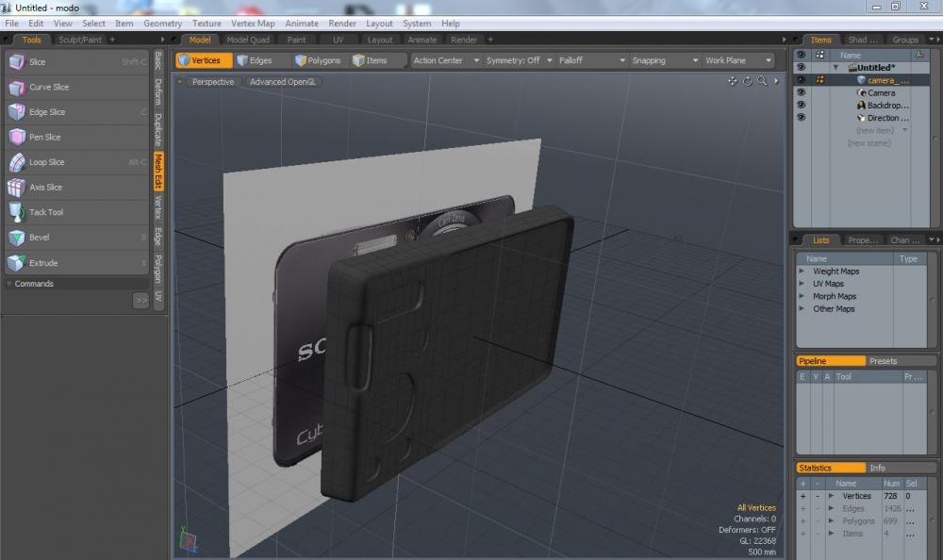
Task: Click the modo application icon in title bar
Action: (x=7, y=8)
